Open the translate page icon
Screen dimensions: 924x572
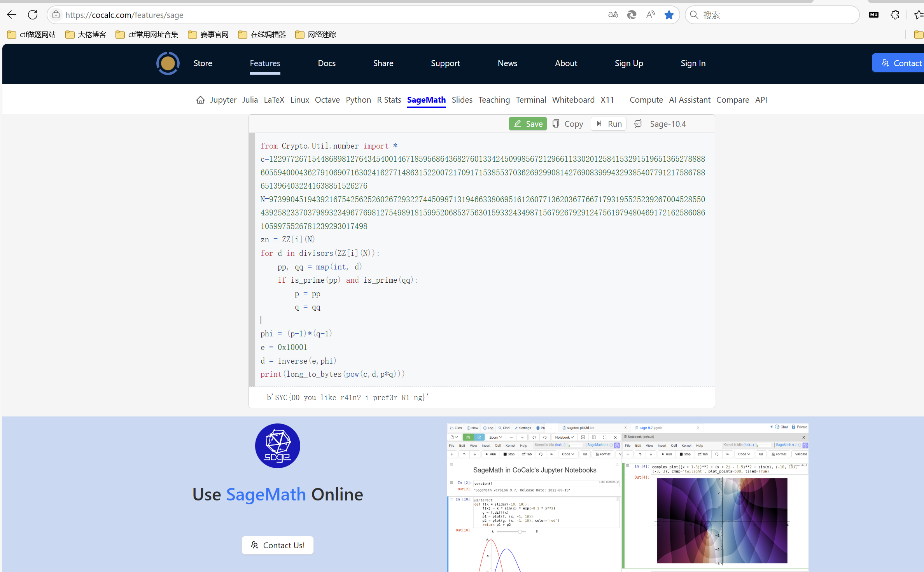click(613, 15)
